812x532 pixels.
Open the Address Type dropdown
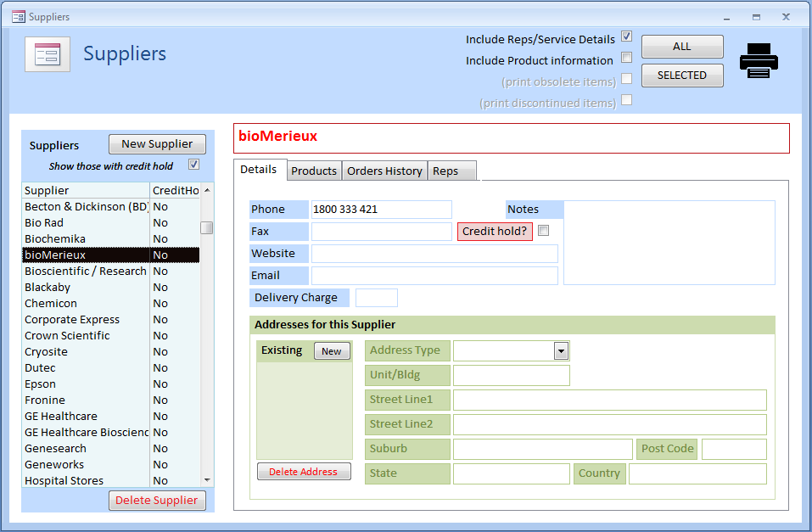(x=560, y=351)
